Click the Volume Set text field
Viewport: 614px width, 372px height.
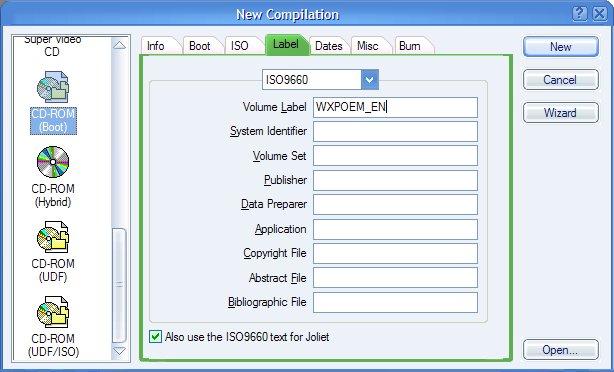coord(395,156)
